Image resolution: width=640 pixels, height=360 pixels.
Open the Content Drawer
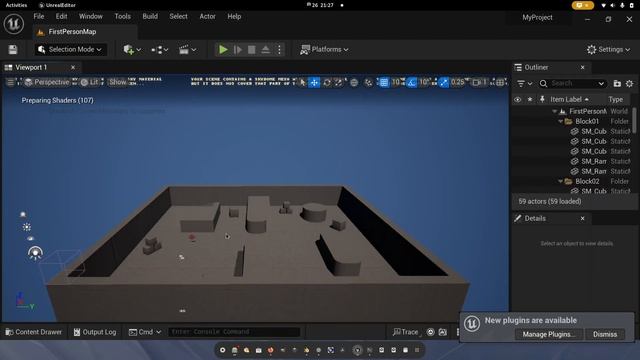33,332
